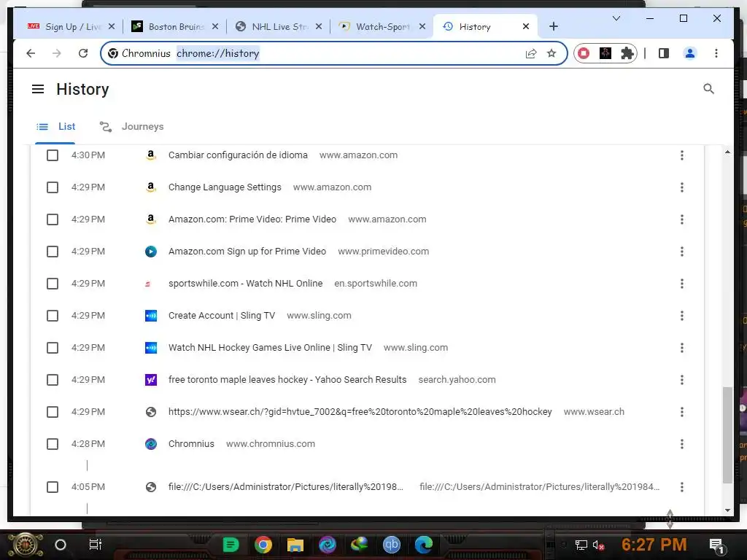This screenshot has height=560, width=747.
Task: Check the Watch NHL Hockey Games Live entry
Action: 53,348
